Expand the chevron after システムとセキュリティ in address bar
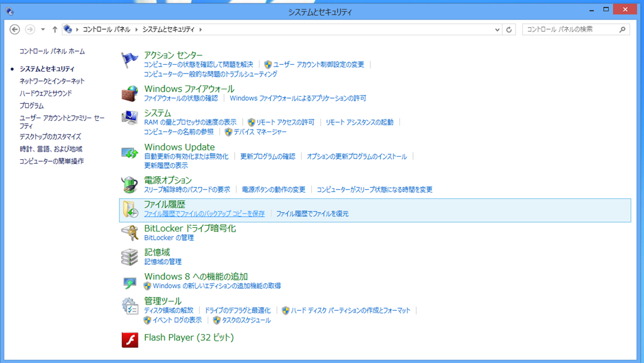644x363 pixels. [x=201, y=30]
